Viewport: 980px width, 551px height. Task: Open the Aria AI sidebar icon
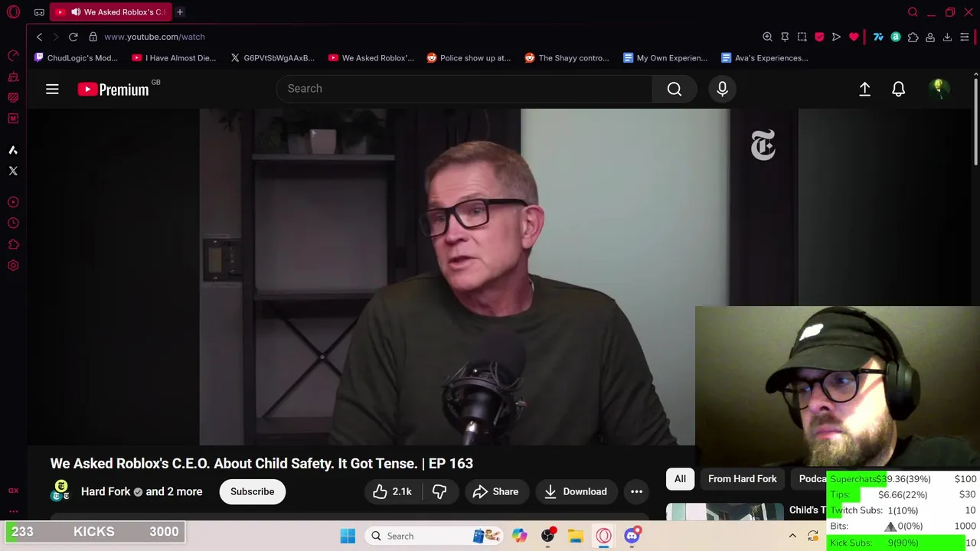tap(13, 150)
